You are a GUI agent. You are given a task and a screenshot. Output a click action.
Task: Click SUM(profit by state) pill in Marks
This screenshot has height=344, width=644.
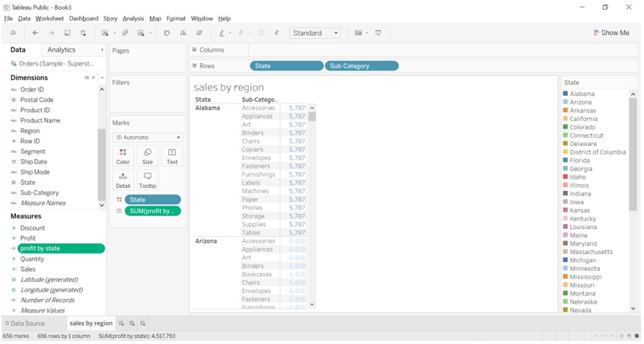point(153,211)
